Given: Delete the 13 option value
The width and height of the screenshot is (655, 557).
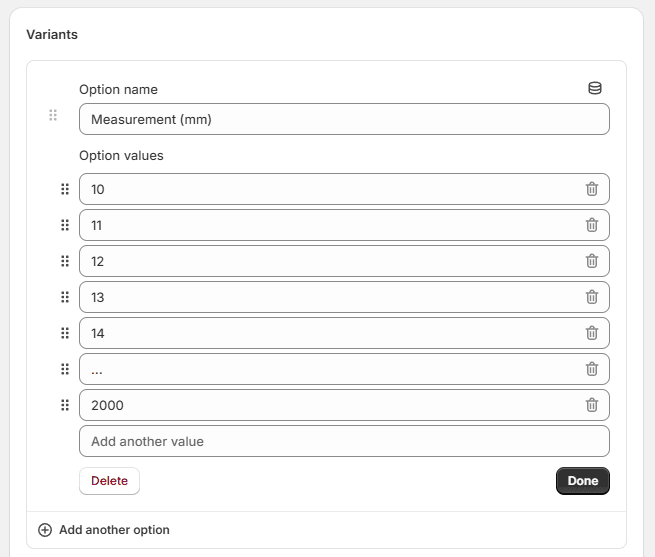Looking at the screenshot, I should pyautogui.click(x=592, y=297).
